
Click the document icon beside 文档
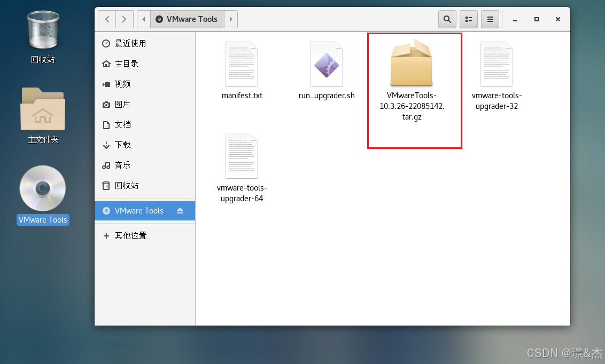coord(106,125)
